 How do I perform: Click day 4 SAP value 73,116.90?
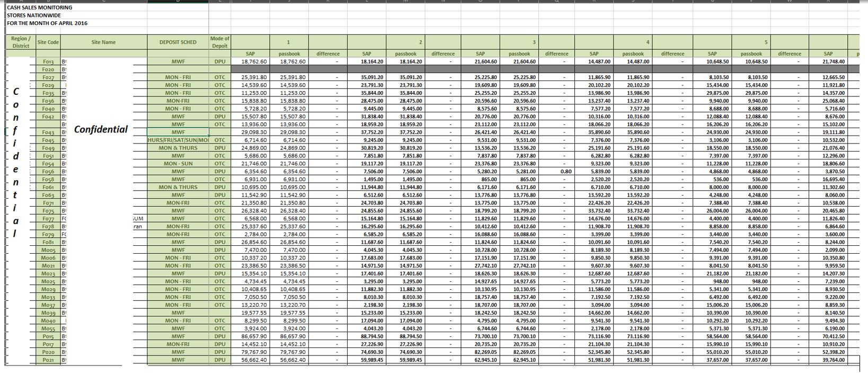point(594,336)
